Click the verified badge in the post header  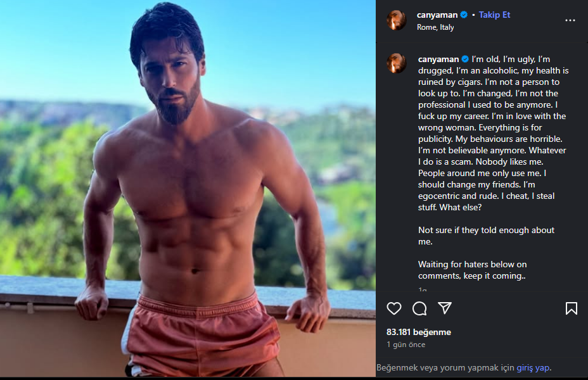coord(464,15)
